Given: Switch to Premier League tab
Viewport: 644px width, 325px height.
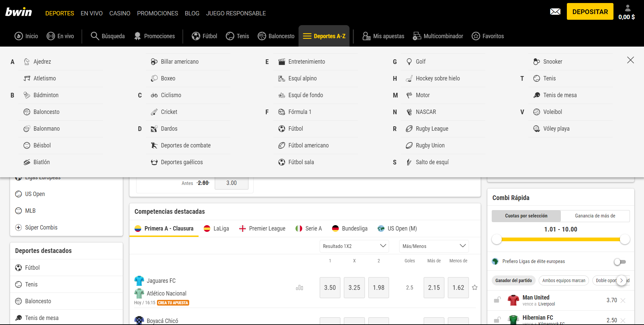Looking at the screenshot, I should 262,229.
